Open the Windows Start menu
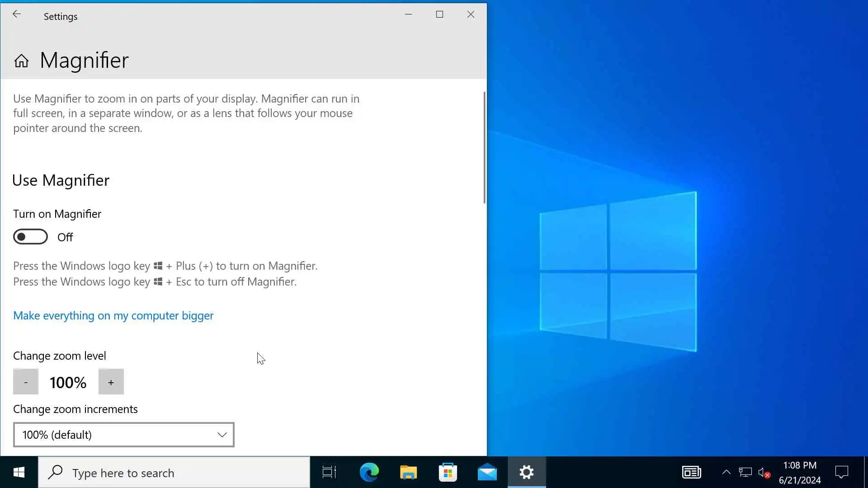This screenshot has width=868, height=488. [x=19, y=473]
